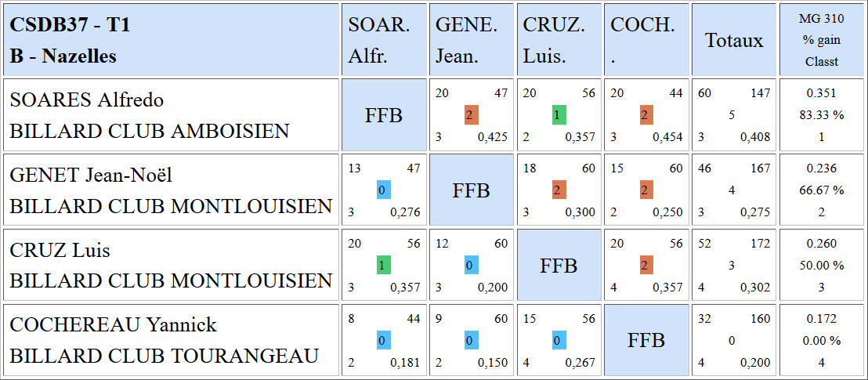
Task: Click the Totaux column header
Action: (734, 40)
